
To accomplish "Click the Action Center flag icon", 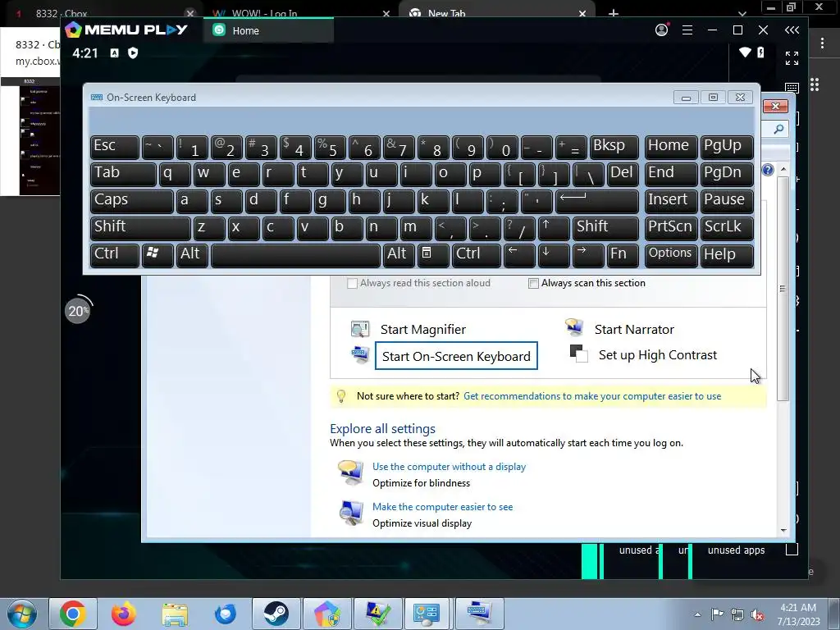I will [x=717, y=614].
